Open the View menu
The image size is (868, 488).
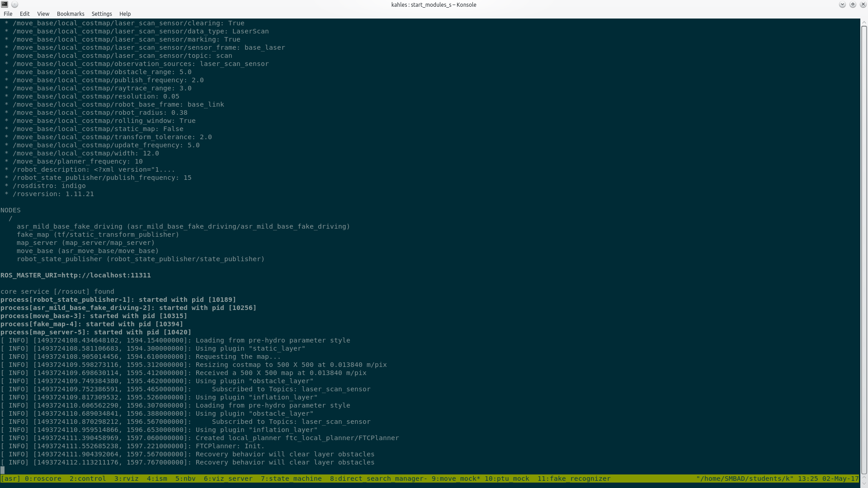[x=43, y=14]
